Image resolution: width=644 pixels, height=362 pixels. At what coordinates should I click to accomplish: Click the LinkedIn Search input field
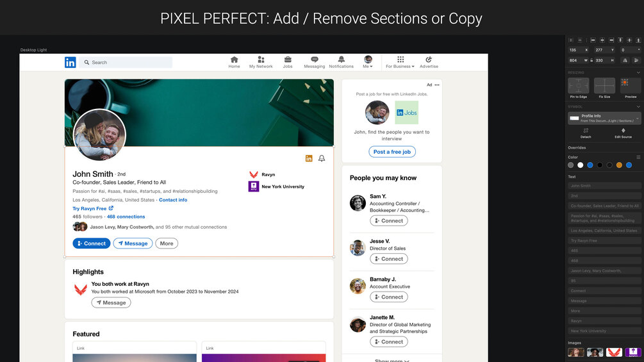(126, 62)
